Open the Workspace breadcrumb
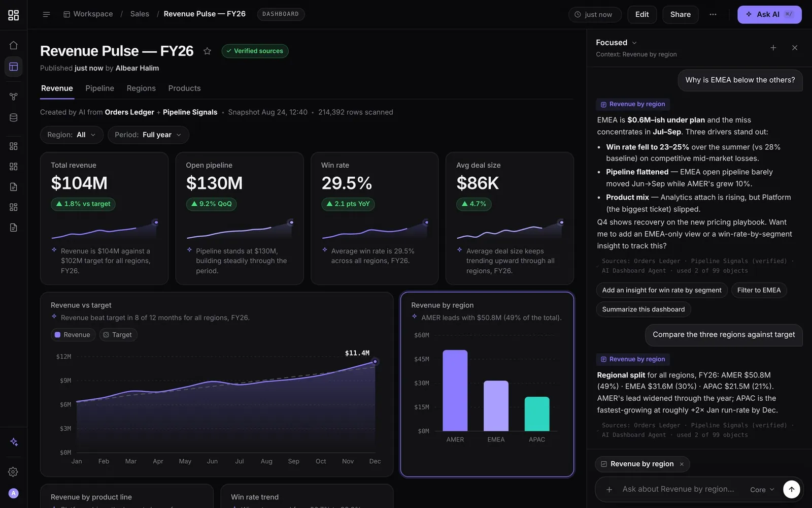 point(88,14)
